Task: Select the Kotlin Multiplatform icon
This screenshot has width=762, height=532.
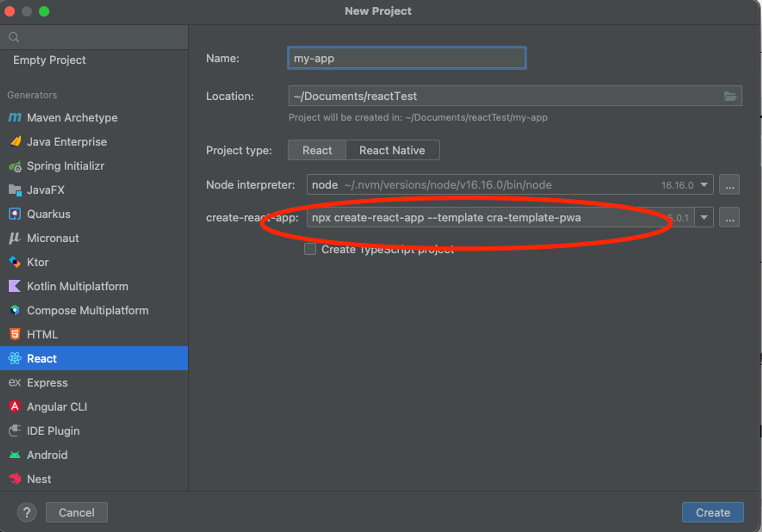Action: click(x=15, y=286)
